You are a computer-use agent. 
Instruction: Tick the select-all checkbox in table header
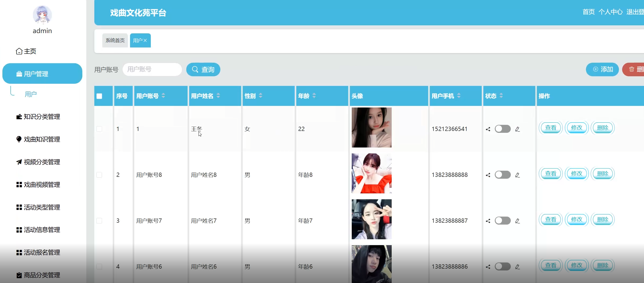pyautogui.click(x=99, y=96)
